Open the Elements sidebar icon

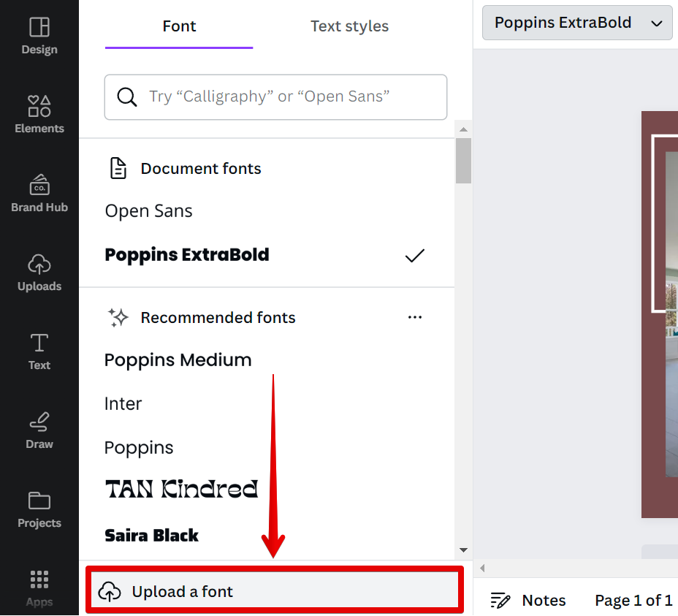39,106
